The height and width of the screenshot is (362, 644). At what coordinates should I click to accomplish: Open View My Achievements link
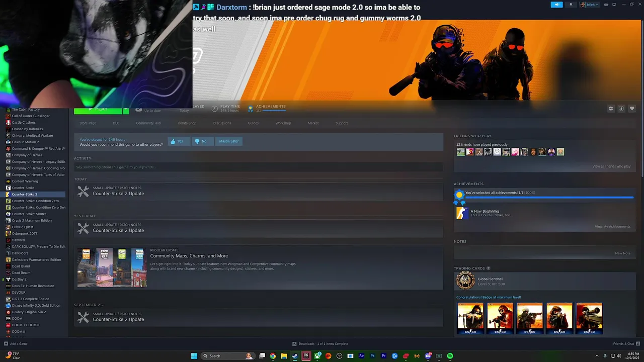tap(612, 227)
